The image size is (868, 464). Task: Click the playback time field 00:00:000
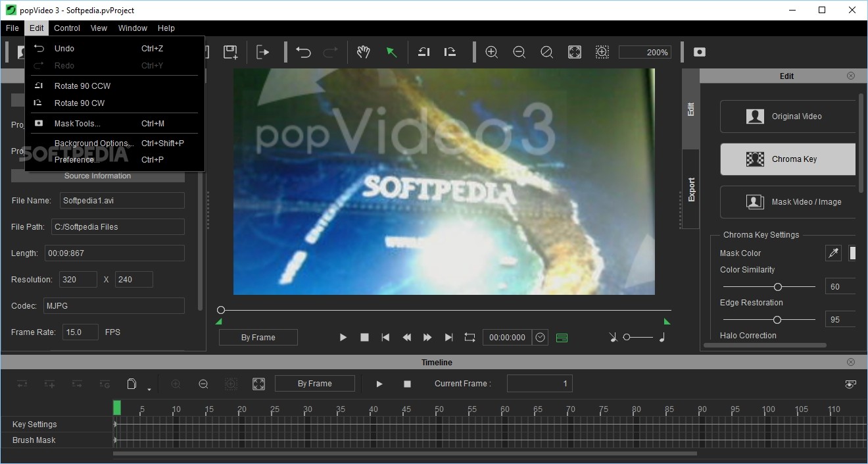[x=507, y=338]
